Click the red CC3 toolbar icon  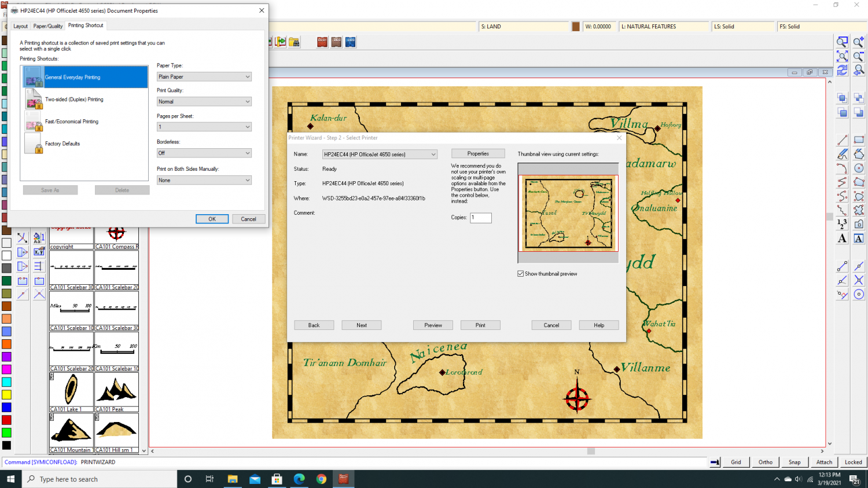pos(322,42)
